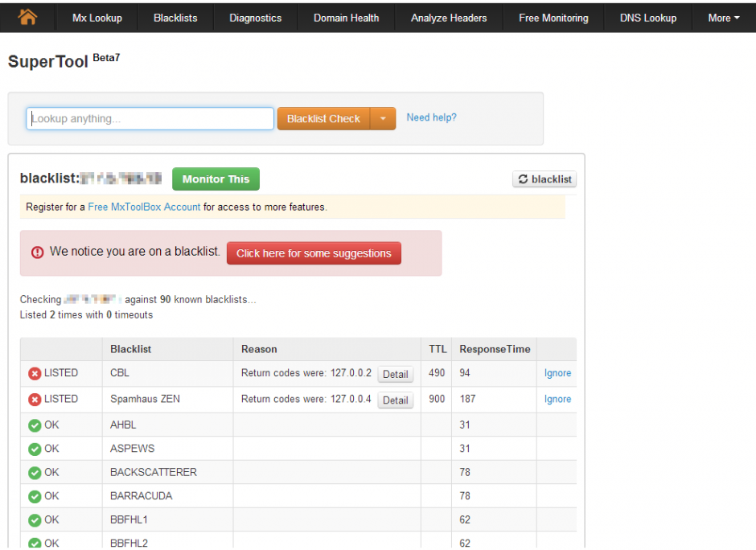Open the More menu in the navigation bar
The image size is (756, 550).
722,17
